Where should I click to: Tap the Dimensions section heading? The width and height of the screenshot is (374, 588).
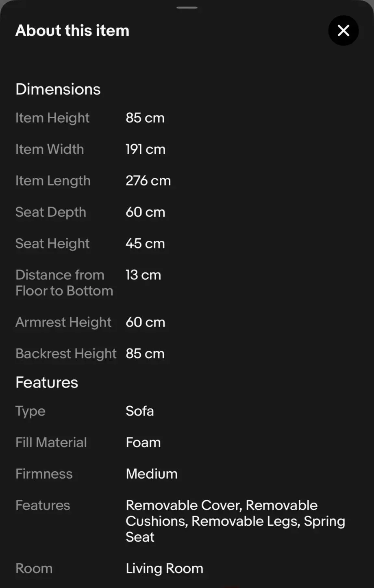58,89
